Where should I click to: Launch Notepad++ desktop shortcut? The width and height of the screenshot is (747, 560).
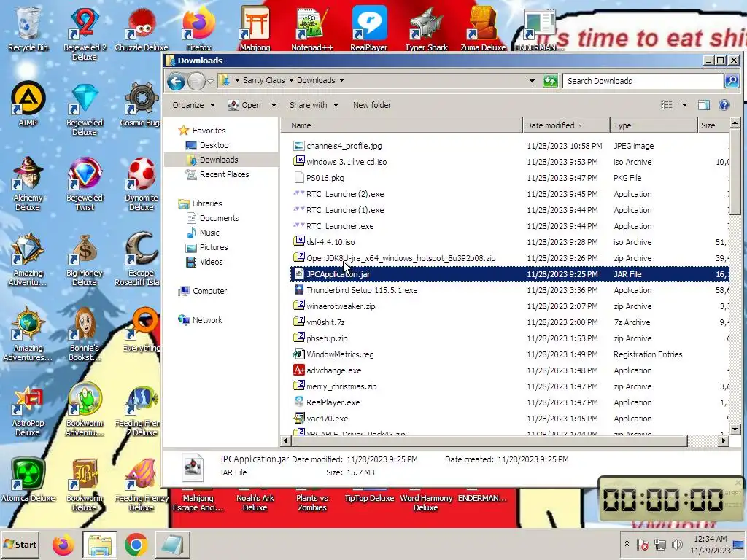tap(312, 28)
